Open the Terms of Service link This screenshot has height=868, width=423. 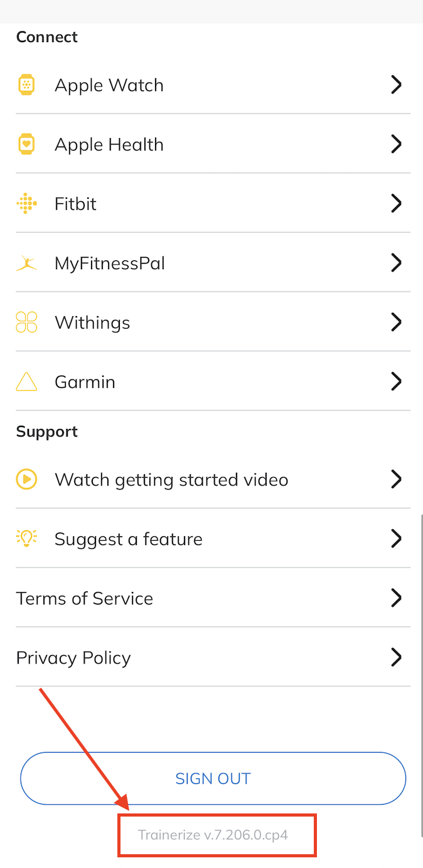(x=85, y=598)
